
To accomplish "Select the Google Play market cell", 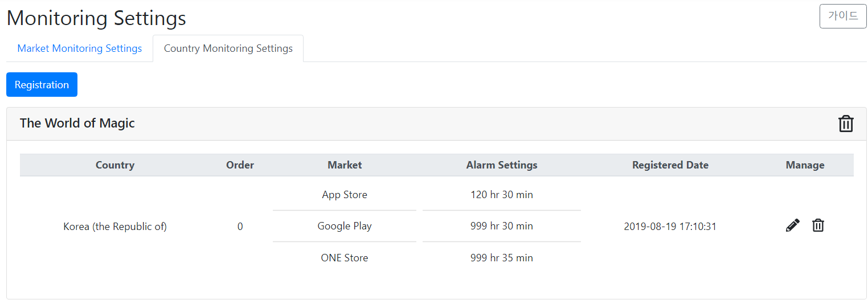I will tap(345, 226).
